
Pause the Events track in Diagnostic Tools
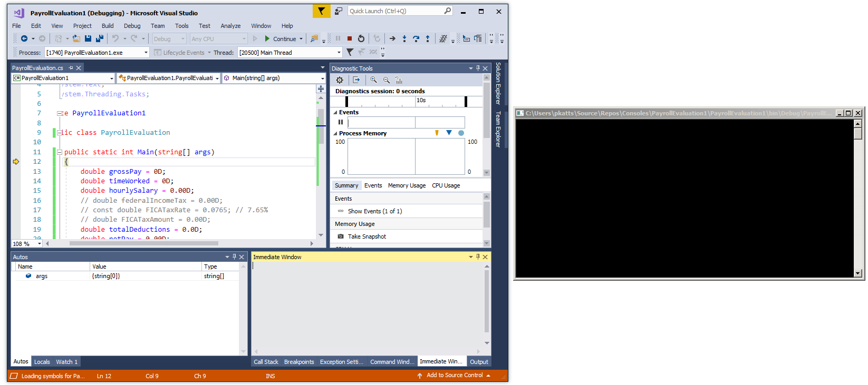click(x=341, y=122)
